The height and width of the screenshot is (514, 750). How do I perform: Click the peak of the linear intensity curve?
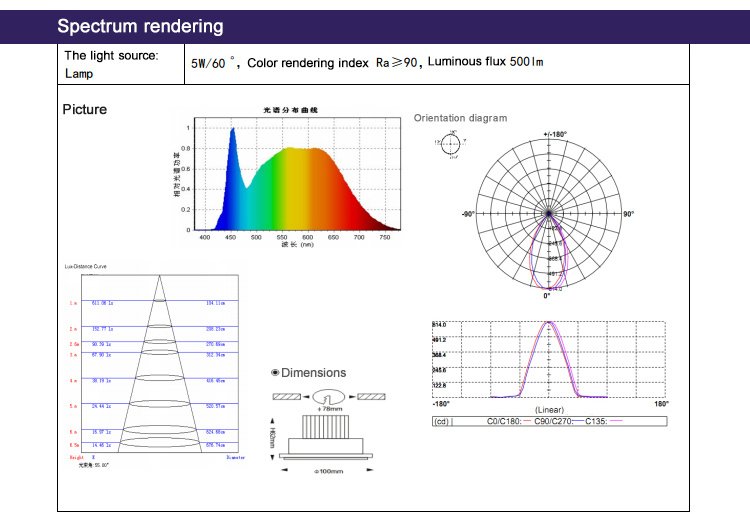547,324
